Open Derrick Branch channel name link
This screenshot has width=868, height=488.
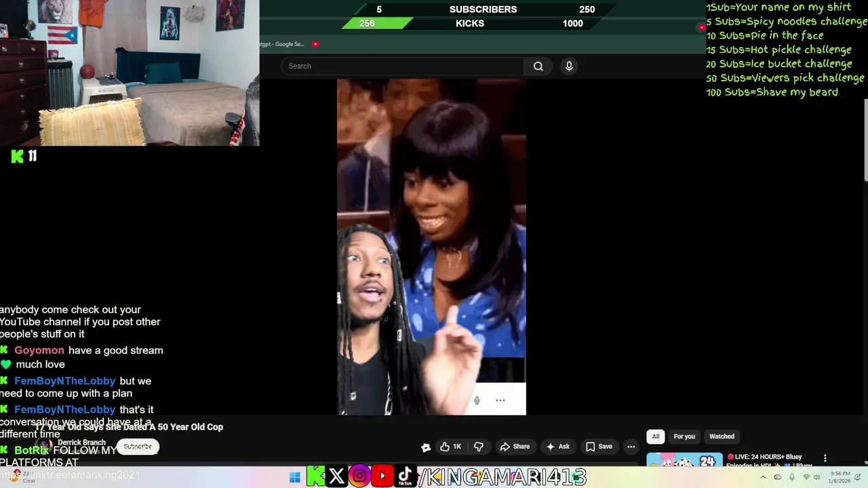[x=81, y=443]
